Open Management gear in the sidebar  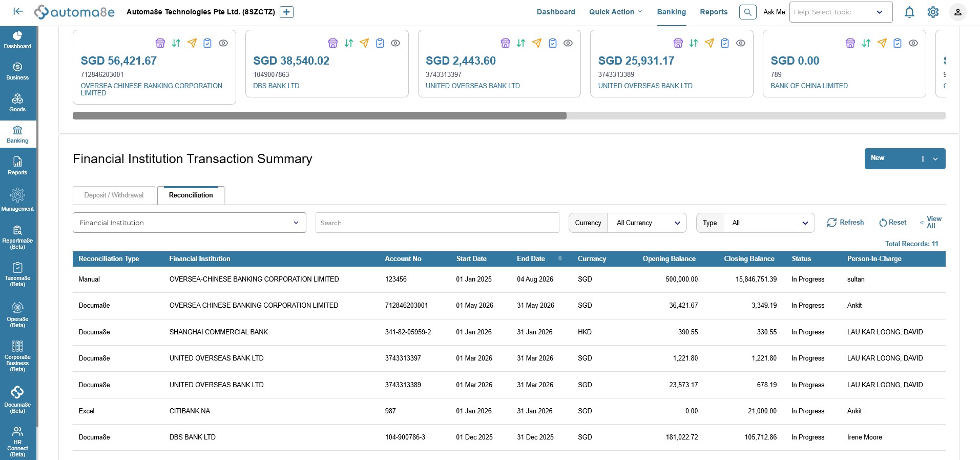17,199
